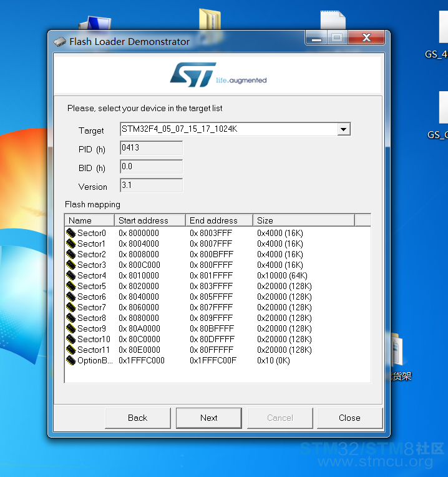
Task: Click the Version field showing 3.1
Action: tap(152, 185)
